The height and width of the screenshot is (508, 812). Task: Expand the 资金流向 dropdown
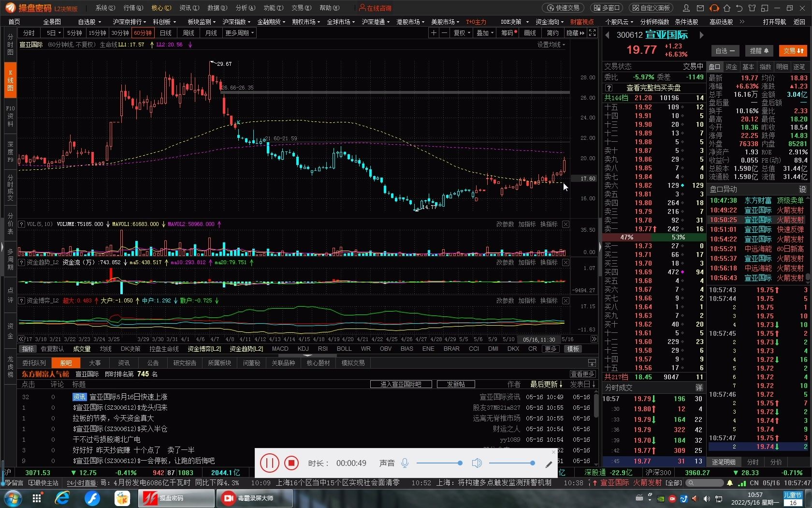pyautogui.click(x=550, y=22)
